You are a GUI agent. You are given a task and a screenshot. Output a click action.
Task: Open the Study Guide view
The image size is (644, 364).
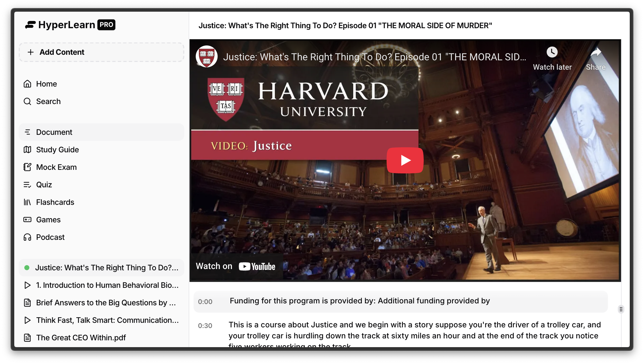(x=101, y=150)
